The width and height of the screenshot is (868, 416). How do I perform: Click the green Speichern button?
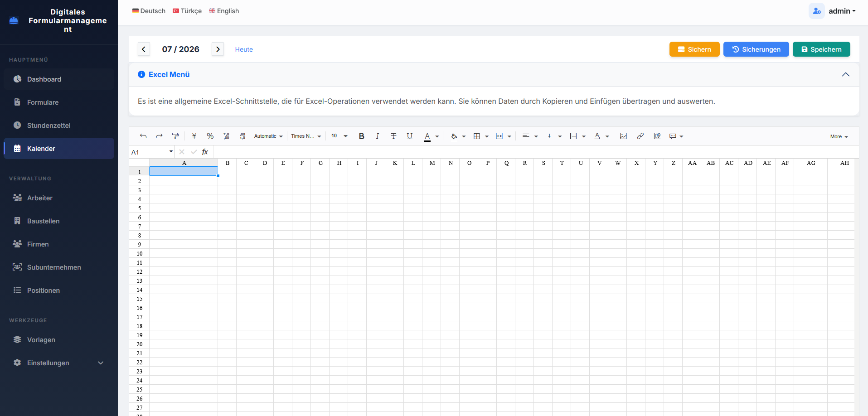pyautogui.click(x=821, y=49)
